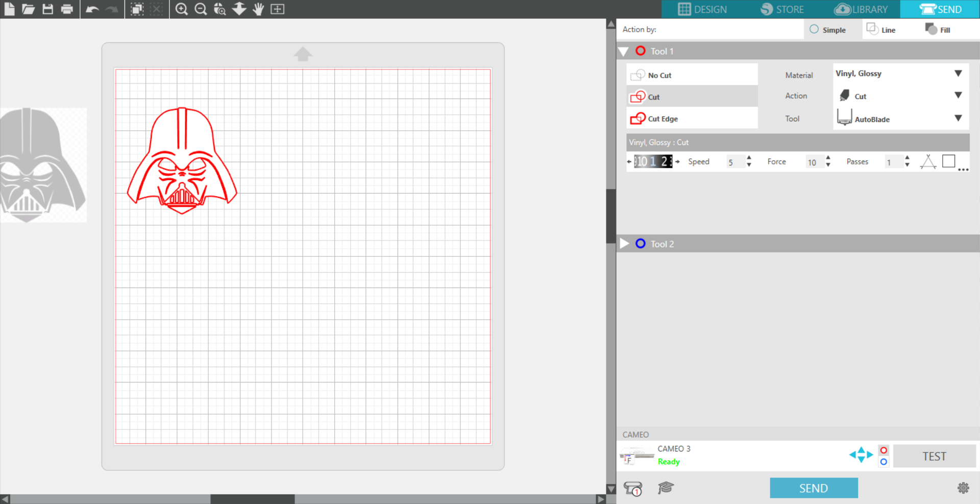Select the Pan hand tool
This screenshot has width=980, height=504.
coord(258,9)
